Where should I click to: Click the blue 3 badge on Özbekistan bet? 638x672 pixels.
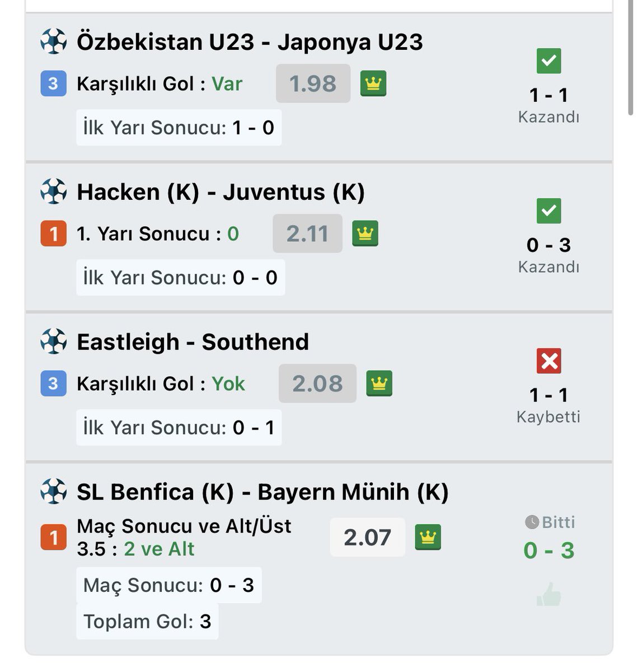tap(54, 83)
